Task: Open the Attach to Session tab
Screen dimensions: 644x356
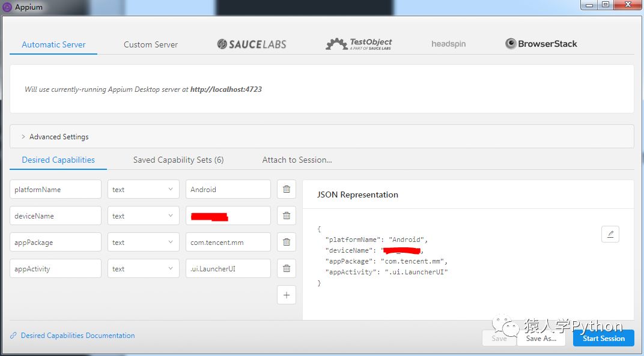Action: pos(297,160)
